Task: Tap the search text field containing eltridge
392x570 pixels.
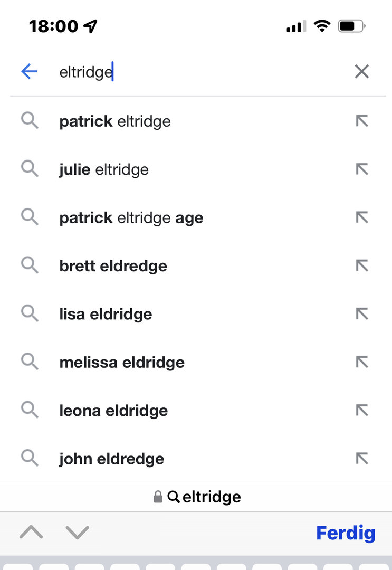Action: coord(200,72)
